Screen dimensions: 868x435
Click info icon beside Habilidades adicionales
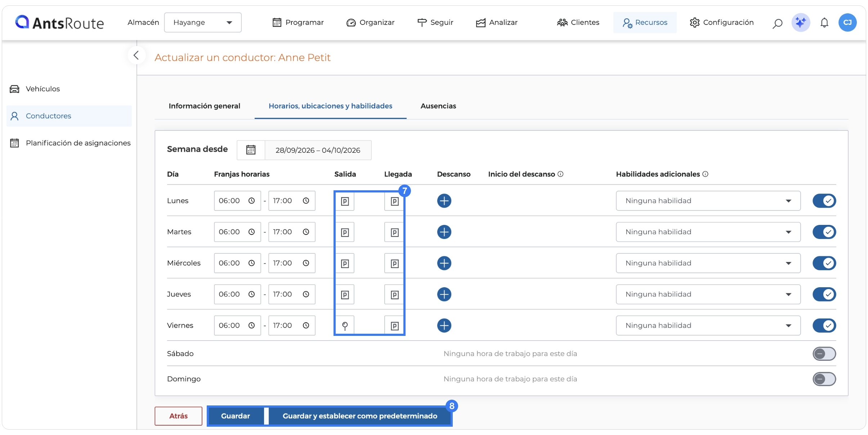click(x=705, y=174)
